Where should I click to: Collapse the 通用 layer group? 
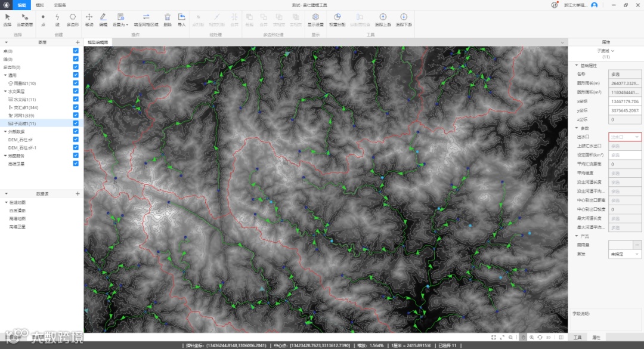coord(5,75)
